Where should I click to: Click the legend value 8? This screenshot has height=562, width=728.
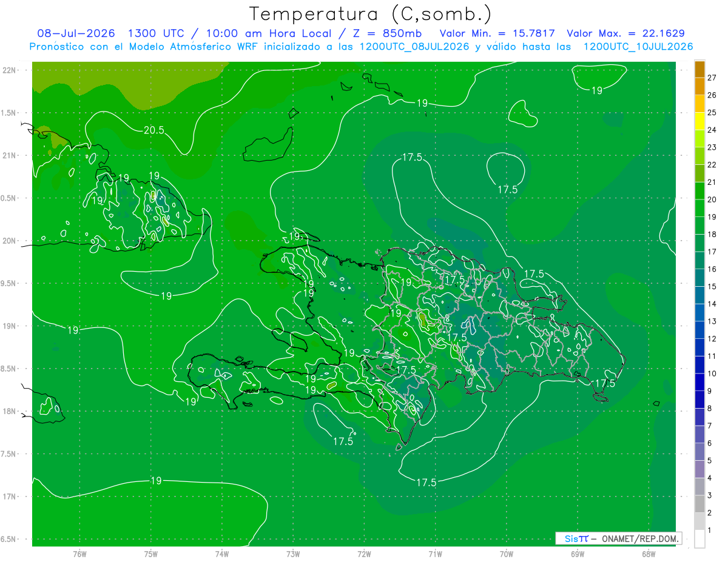point(710,408)
